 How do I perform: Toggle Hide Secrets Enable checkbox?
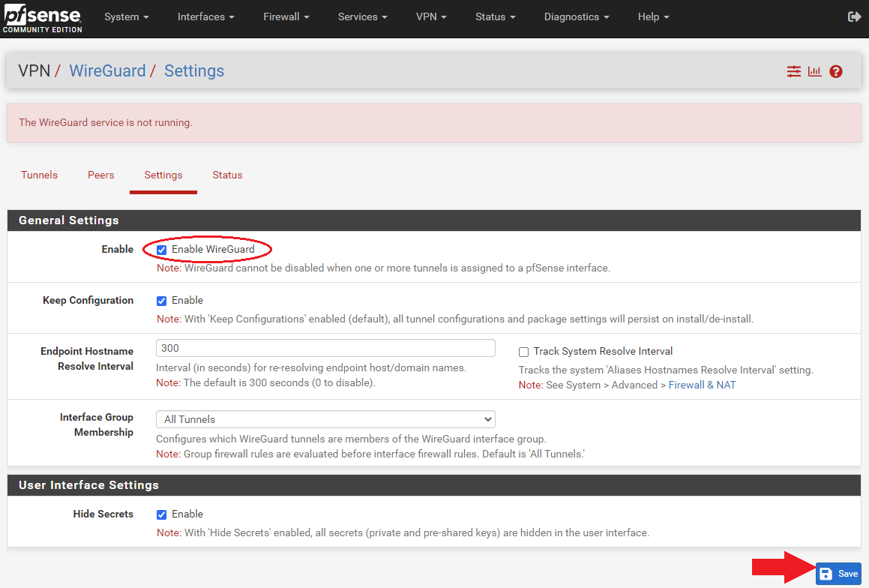coord(161,514)
